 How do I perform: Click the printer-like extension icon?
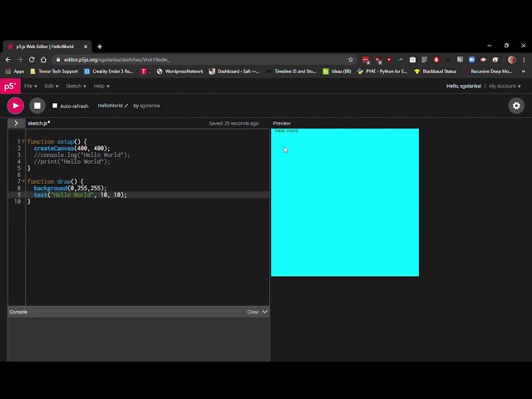(495, 60)
